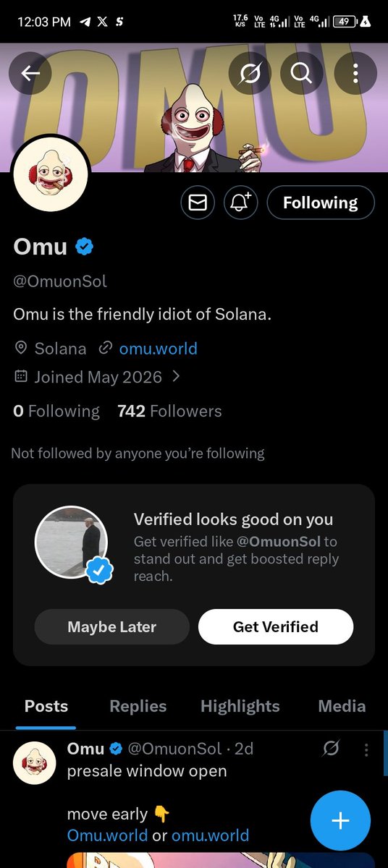388x868 pixels.
Task: Open the Media tab
Action: [342, 706]
